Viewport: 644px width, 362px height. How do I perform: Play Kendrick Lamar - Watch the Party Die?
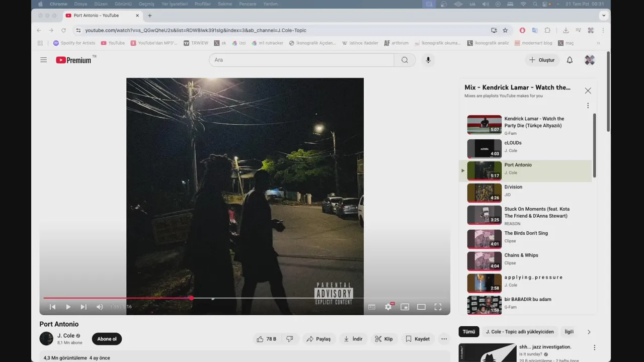click(x=526, y=125)
